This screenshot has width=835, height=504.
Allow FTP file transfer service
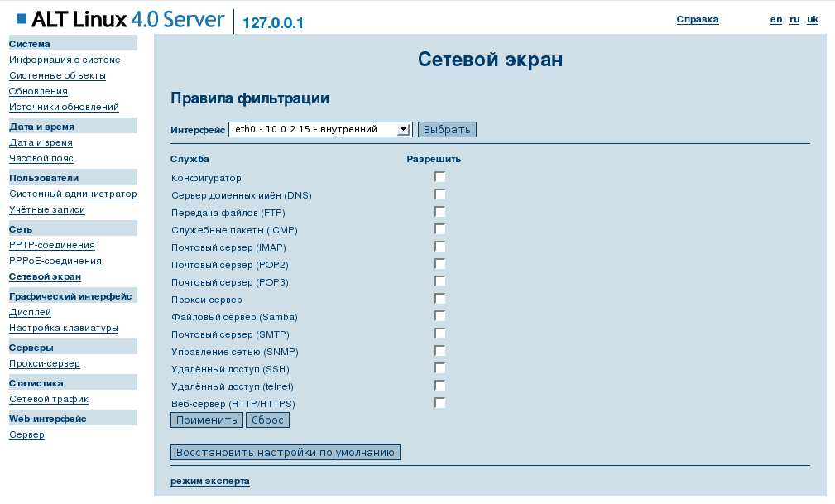pyautogui.click(x=440, y=211)
